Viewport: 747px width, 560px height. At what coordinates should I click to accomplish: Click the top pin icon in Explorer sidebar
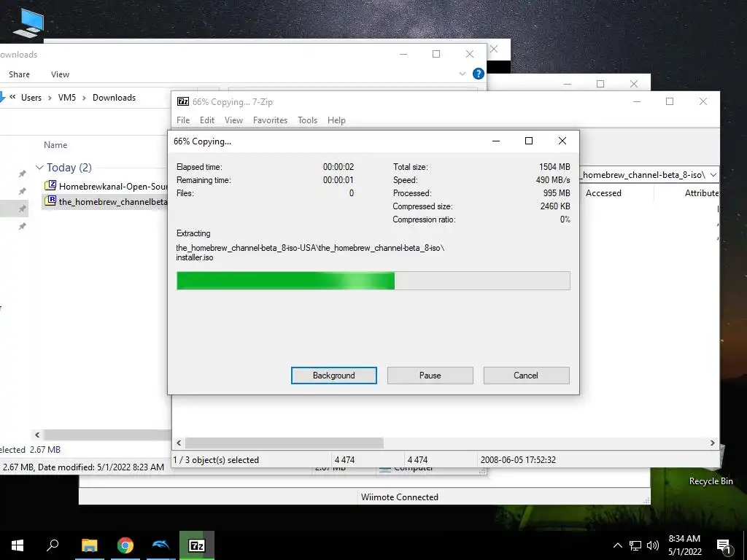pos(22,174)
